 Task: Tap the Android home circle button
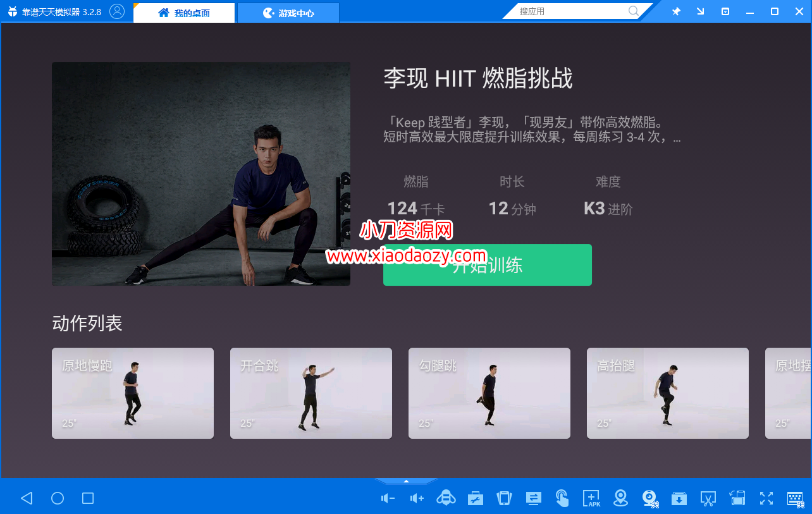[58, 498]
